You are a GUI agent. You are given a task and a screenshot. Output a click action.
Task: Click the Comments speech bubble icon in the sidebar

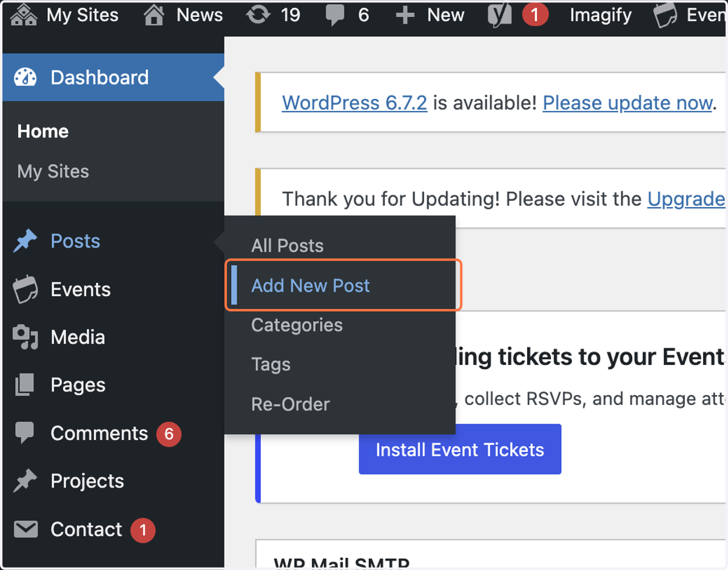coord(24,433)
